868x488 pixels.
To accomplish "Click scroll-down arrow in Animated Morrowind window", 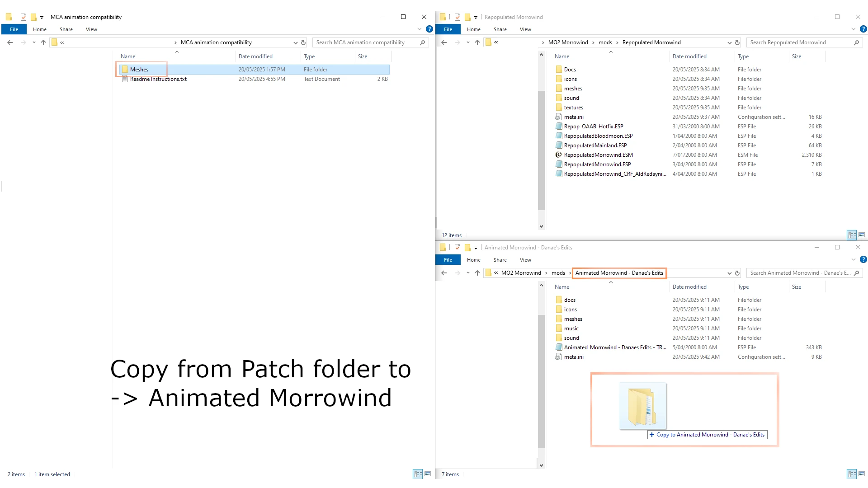I will [542, 465].
